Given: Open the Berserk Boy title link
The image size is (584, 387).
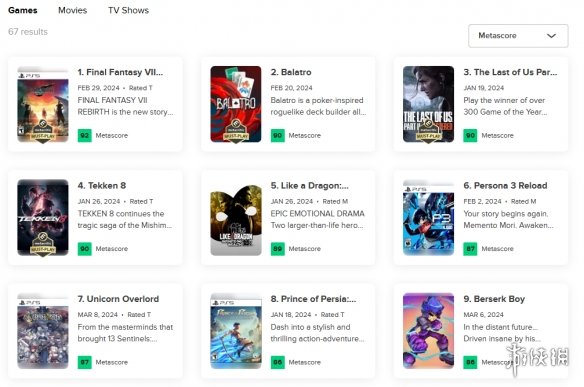Looking at the screenshot, I should click(x=494, y=299).
